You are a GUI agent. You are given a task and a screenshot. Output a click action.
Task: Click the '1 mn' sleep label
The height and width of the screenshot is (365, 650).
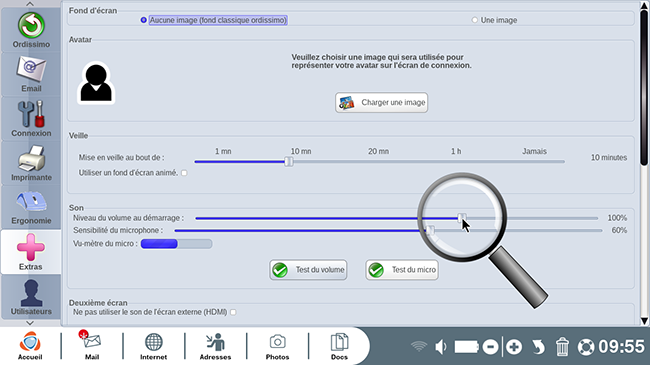point(223,151)
